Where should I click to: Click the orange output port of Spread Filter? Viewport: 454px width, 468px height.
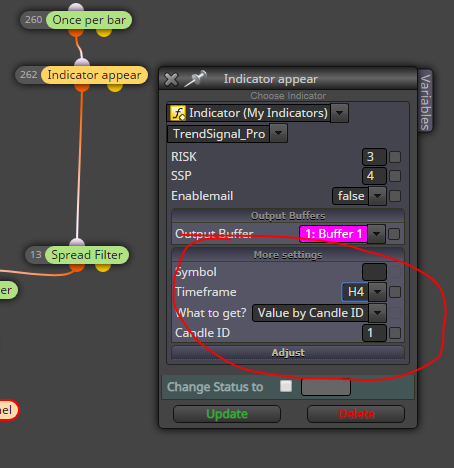click(x=77, y=267)
